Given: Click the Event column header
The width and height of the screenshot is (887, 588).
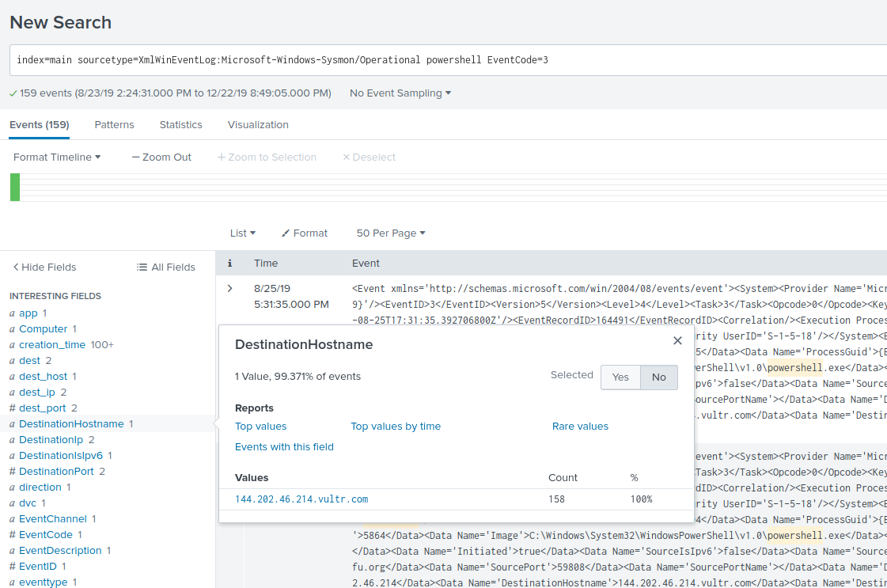Looking at the screenshot, I should [366, 264].
